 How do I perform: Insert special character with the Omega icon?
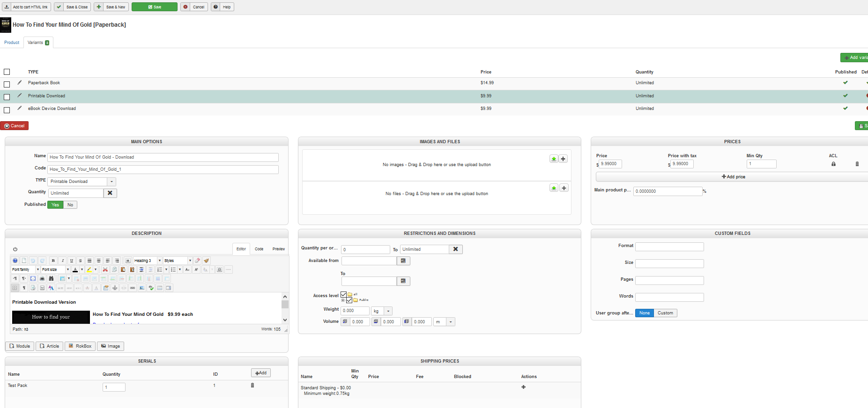click(219, 270)
